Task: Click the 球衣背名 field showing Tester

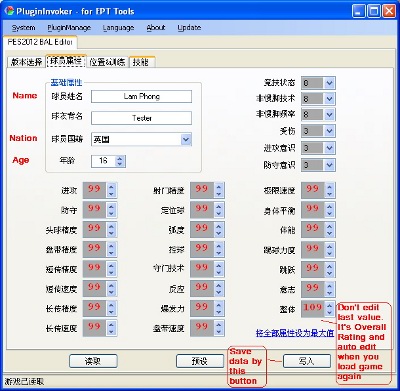Action: click(141, 118)
